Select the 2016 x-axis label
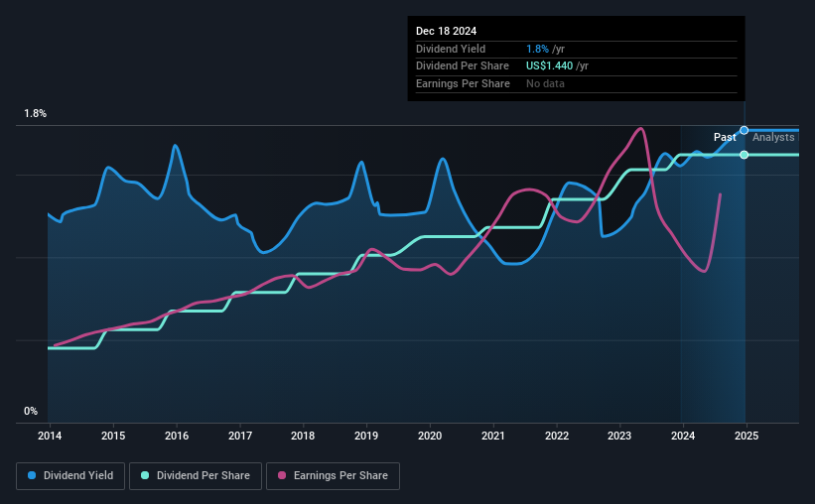The width and height of the screenshot is (815, 504). click(x=177, y=436)
